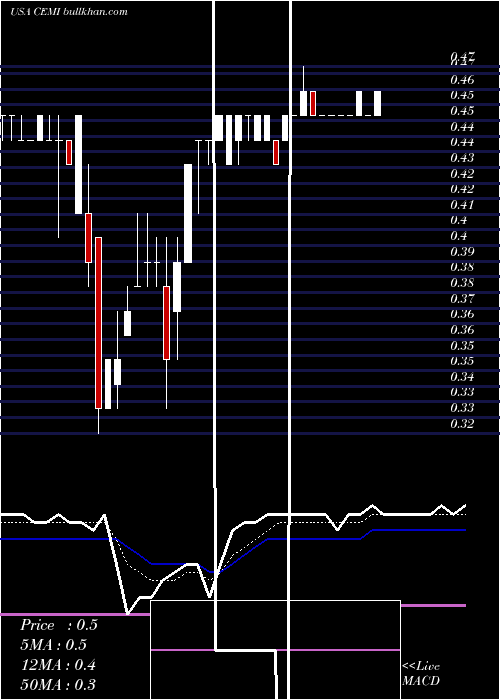Select the '12MA : 0.4' readout
The width and height of the screenshot is (500, 700).
click(58, 665)
